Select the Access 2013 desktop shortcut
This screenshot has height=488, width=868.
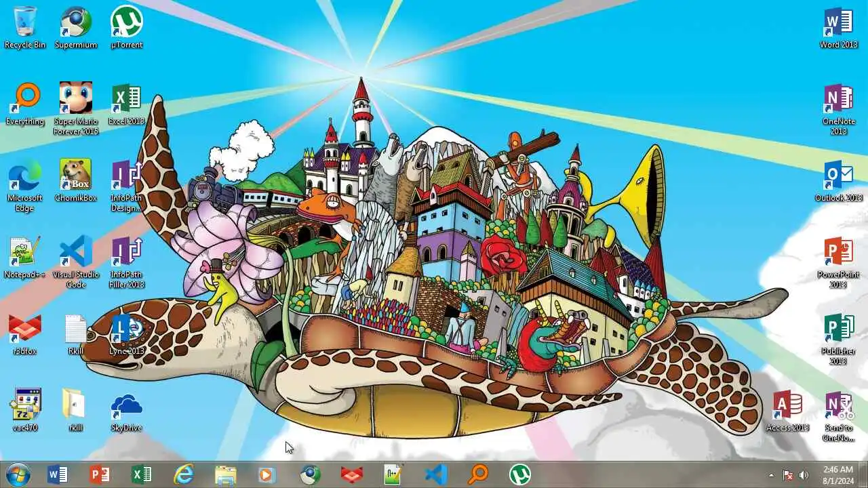788,410
